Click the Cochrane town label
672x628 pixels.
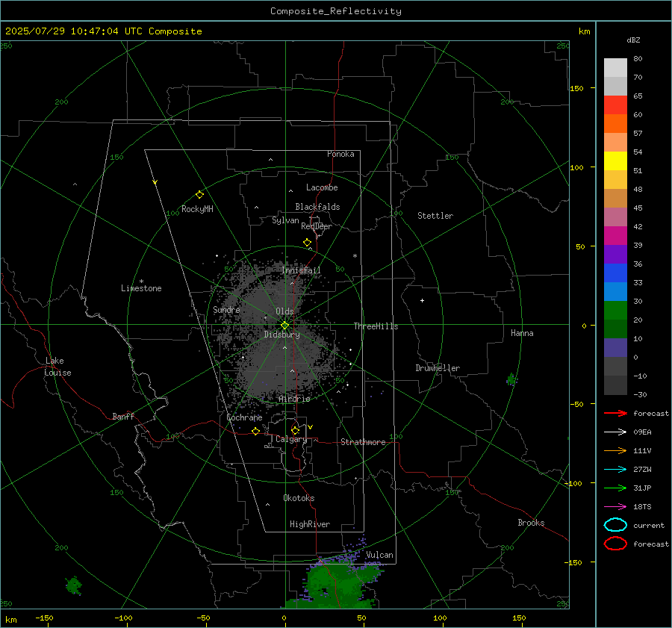(244, 417)
